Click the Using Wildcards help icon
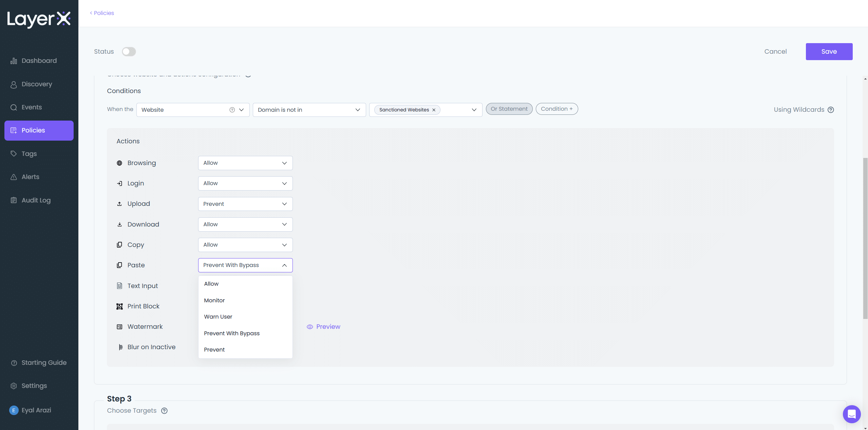This screenshot has width=868, height=430. pyautogui.click(x=831, y=110)
